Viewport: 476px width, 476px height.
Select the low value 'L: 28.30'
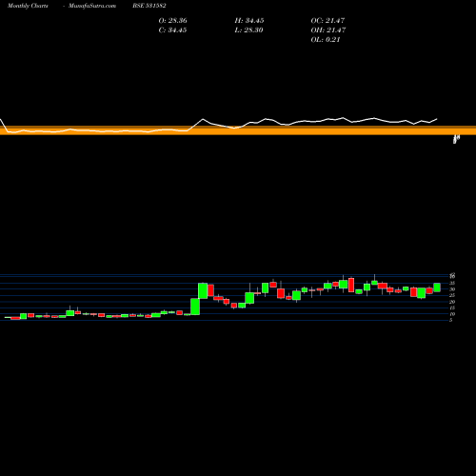248,30
